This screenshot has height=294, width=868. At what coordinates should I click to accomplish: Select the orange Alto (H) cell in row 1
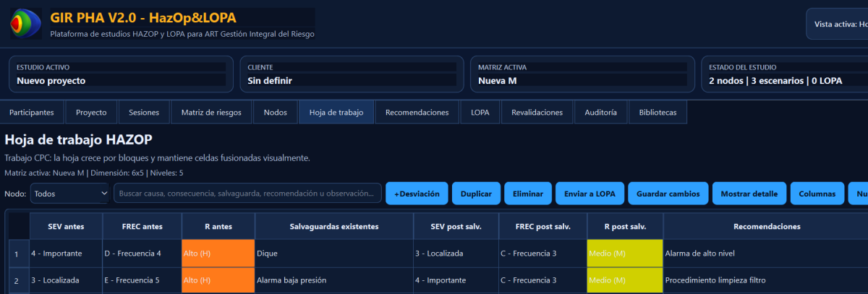218,254
